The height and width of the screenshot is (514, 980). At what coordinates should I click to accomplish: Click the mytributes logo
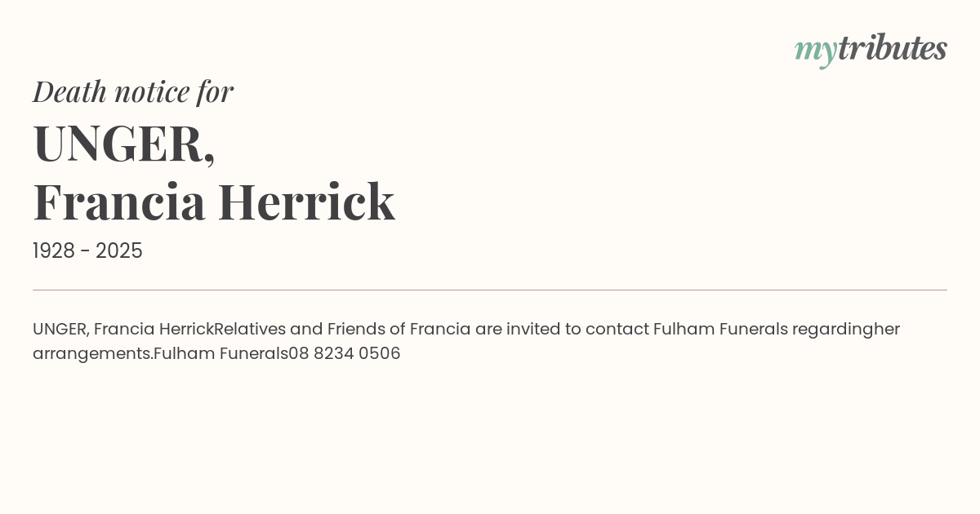click(871, 49)
